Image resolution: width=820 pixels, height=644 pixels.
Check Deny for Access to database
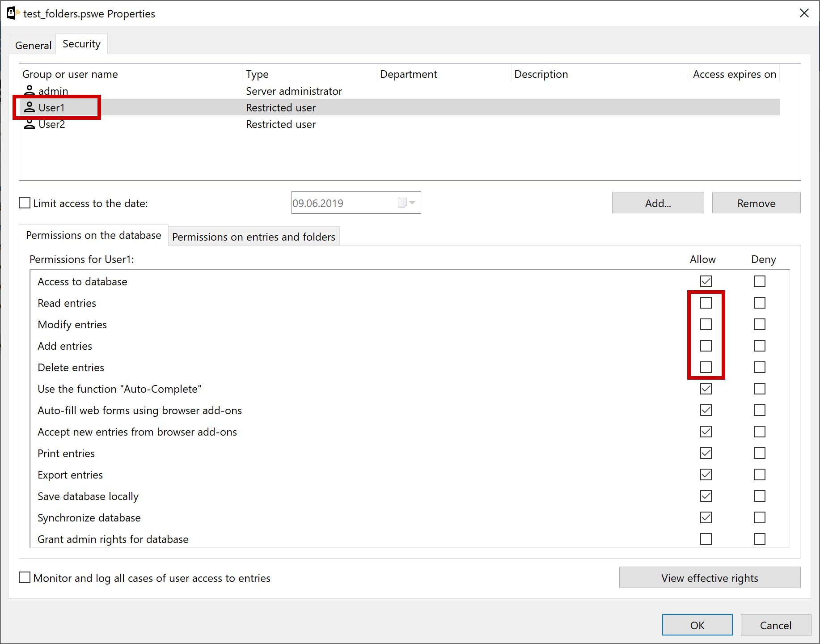pos(760,281)
